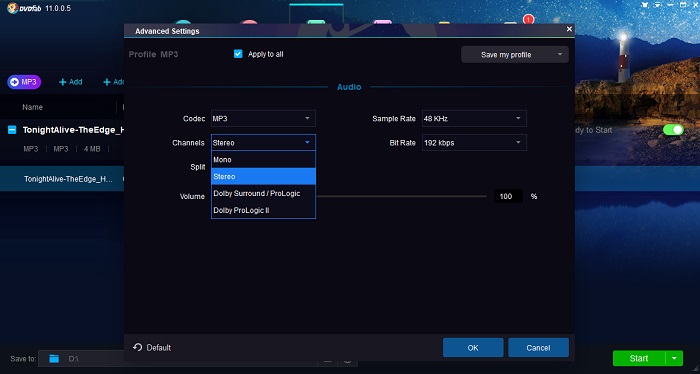This screenshot has width=700, height=374.
Task: Open the skin shirt icon in title bar
Action: point(644,5)
